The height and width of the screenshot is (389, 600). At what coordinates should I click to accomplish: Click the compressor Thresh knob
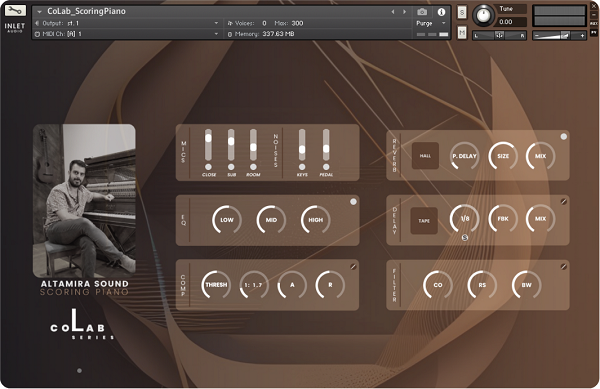(x=216, y=285)
